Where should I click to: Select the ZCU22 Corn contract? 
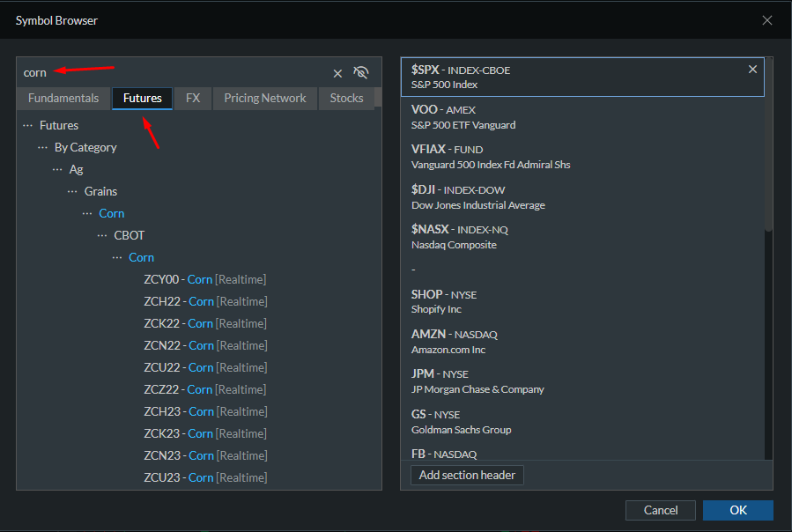pos(205,367)
